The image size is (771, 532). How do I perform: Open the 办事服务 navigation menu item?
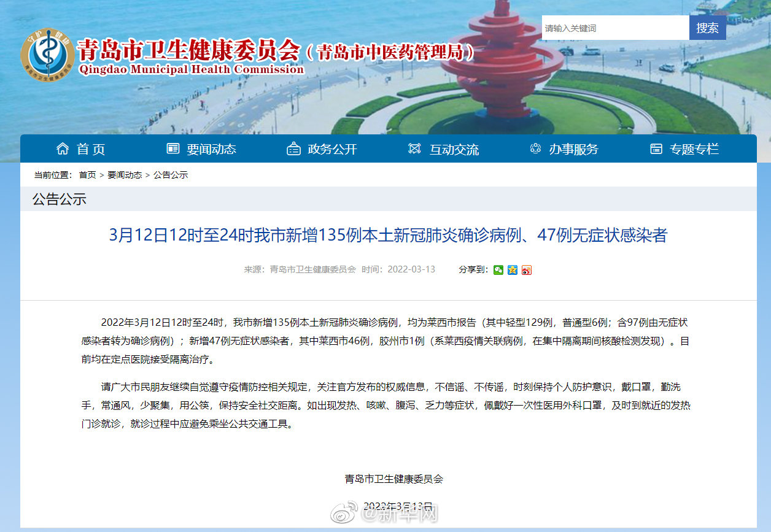click(x=574, y=149)
